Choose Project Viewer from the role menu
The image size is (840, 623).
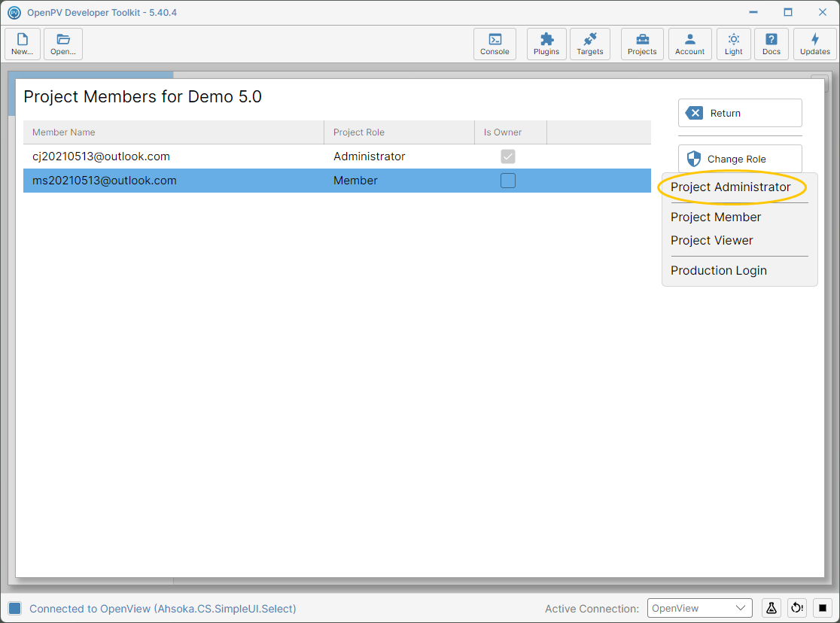pyautogui.click(x=711, y=241)
